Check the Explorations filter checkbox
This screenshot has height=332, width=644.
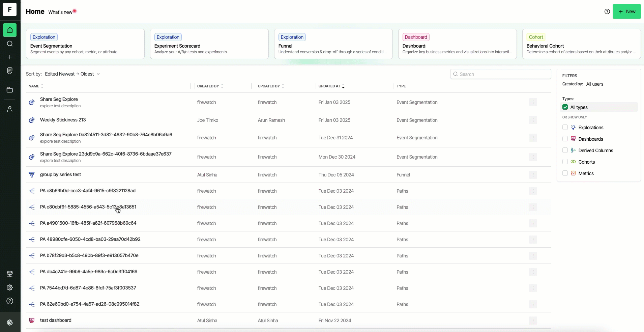(565, 128)
